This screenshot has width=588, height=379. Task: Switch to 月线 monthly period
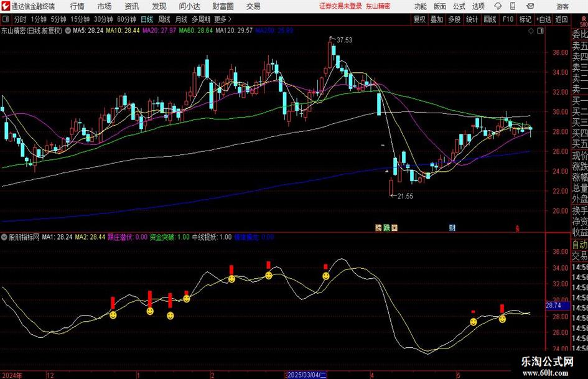click(x=181, y=19)
